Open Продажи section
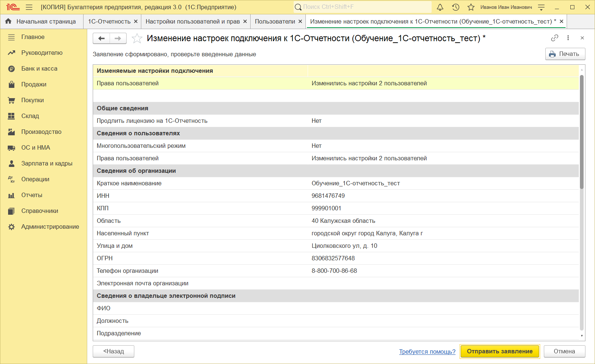Screen dimensions: 595x364 tap(44, 85)
